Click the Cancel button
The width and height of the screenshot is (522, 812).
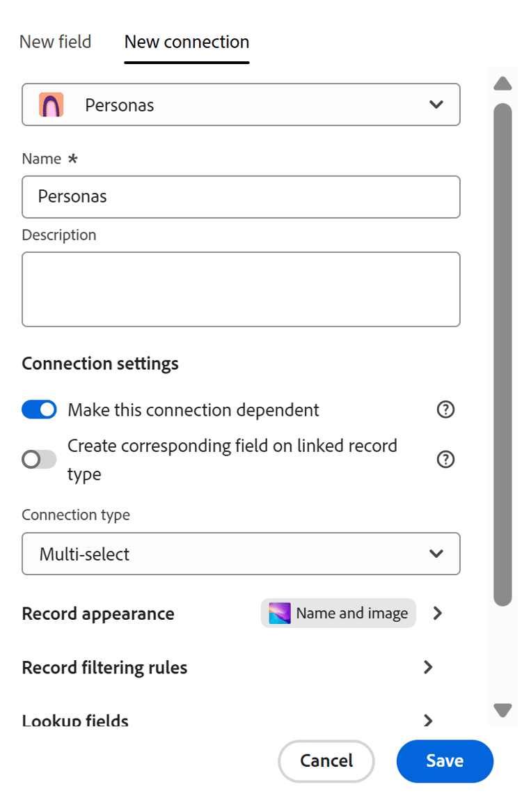pos(326,760)
